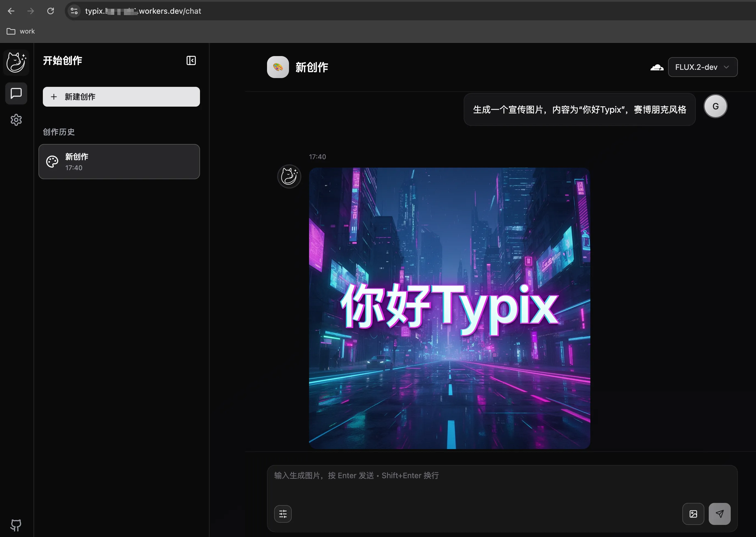The image size is (756, 537).
Task: Click the dropdown chevron beside FLUX.2-dev
Action: [726, 67]
